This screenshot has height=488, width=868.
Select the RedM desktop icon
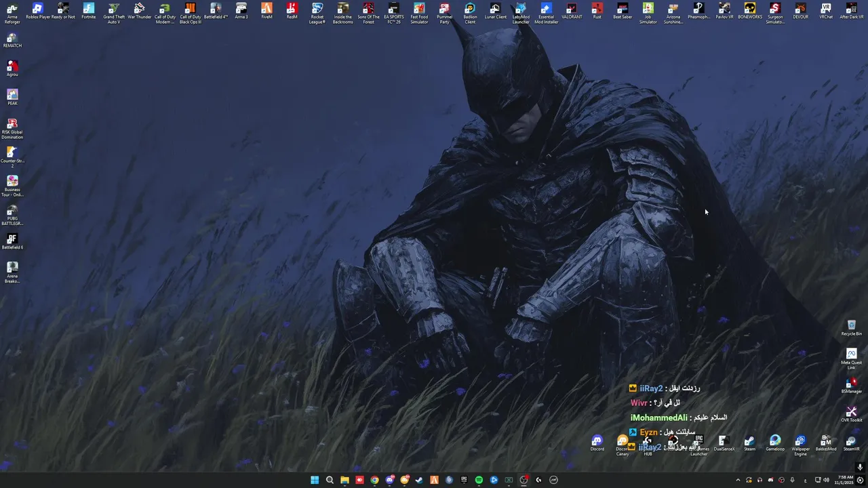tap(292, 11)
